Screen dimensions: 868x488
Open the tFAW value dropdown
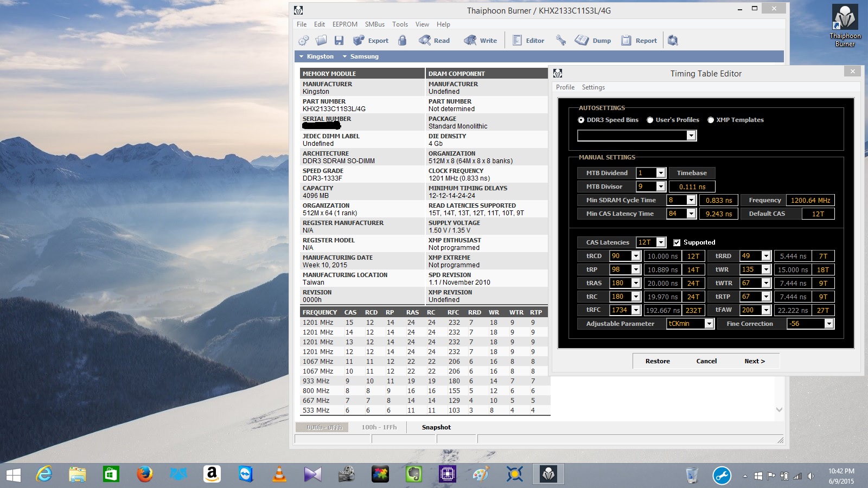(766, 310)
